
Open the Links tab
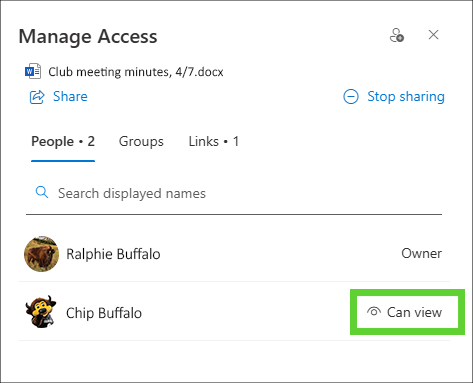214,141
